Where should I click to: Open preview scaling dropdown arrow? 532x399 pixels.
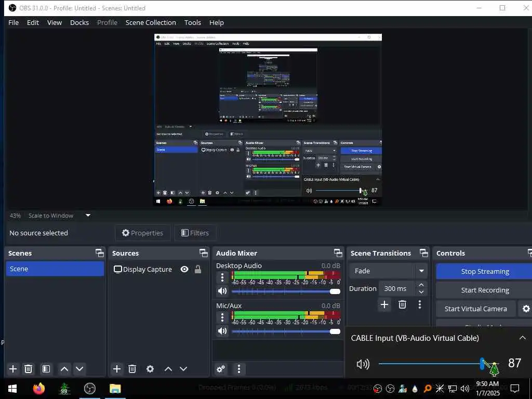(88, 216)
